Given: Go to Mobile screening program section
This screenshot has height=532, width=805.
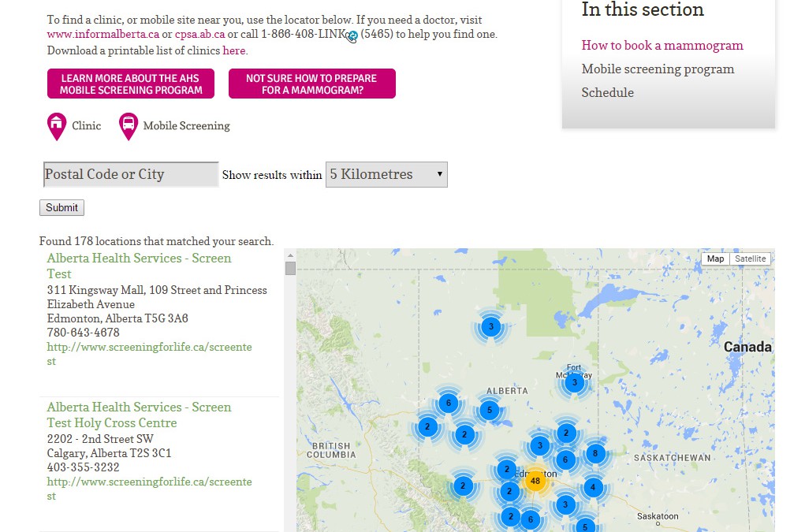Looking at the screenshot, I should pyautogui.click(x=658, y=69).
